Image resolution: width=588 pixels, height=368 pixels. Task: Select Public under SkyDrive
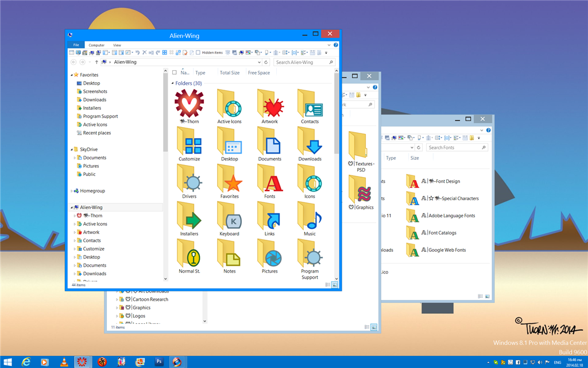point(89,174)
